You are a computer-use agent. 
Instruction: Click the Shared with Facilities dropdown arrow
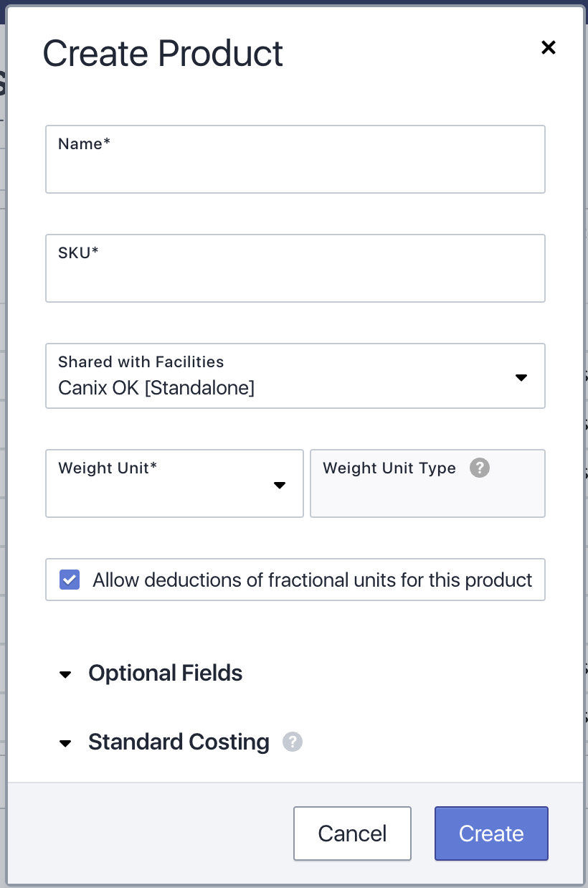(x=521, y=377)
